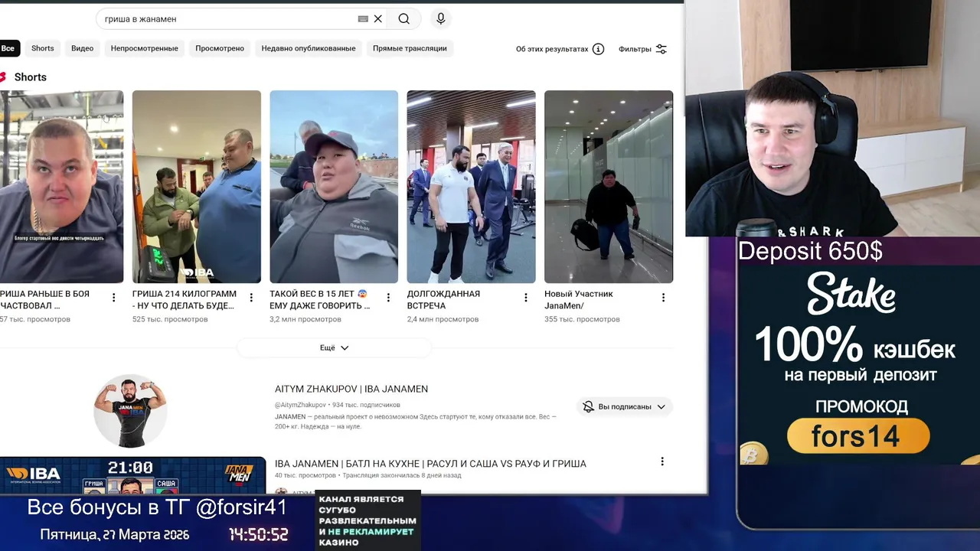Click title 'ДОЛГОЖДАННАЯ ВСТРЕЧА'
Screen dimensions: 980x551
coord(444,299)
